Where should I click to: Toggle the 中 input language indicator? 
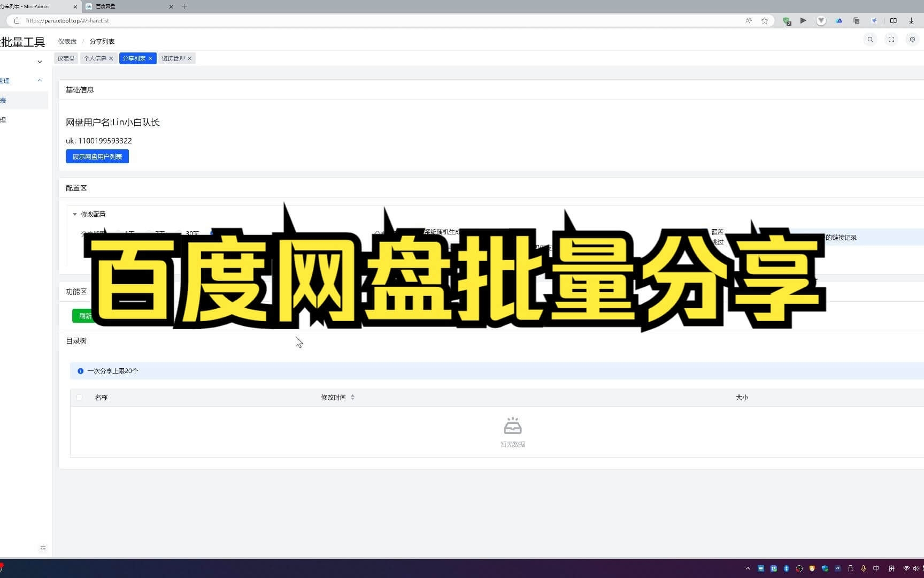(876, 568)
